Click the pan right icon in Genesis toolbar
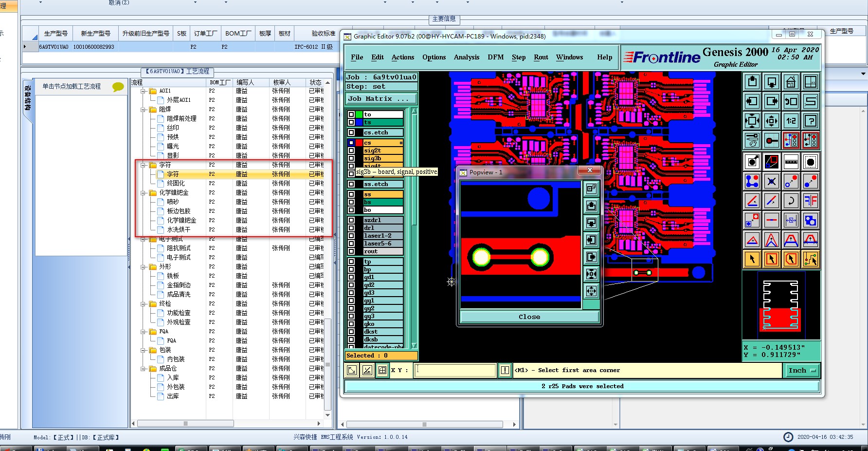 772,101
